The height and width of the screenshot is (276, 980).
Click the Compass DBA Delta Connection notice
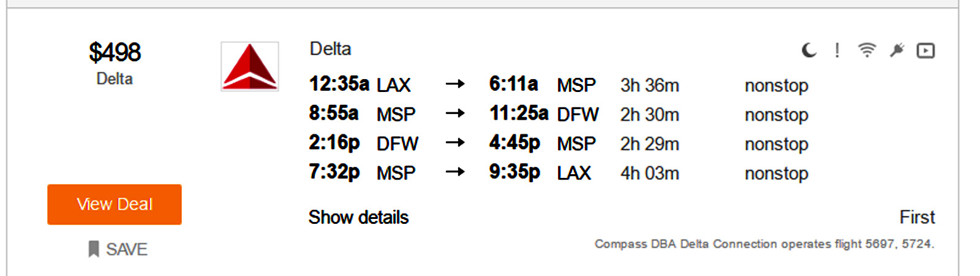pyautogui.click(x=764, y=244)
